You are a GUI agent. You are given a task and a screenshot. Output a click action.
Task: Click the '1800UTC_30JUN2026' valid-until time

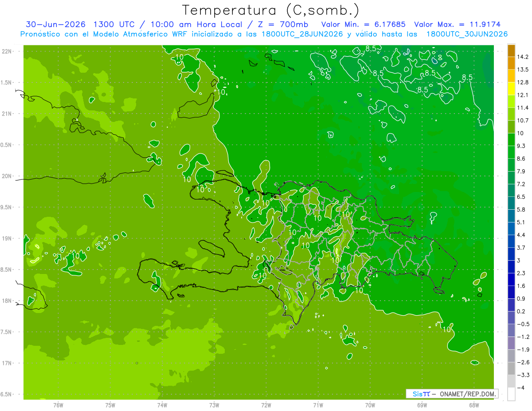pyautogui.click(x=467, y=34)
